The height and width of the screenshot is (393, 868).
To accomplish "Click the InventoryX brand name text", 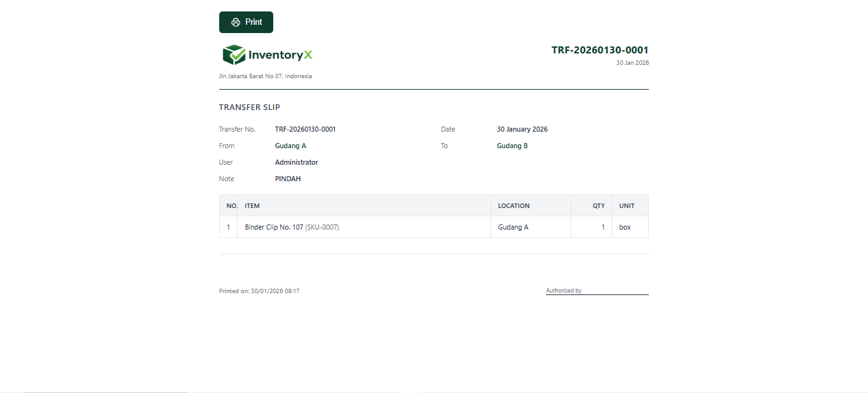I will [x=281, y=55].
